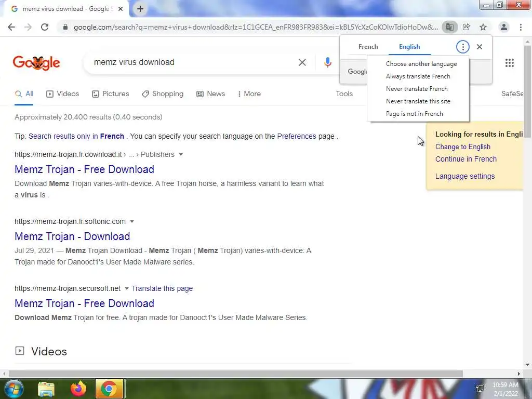Reload the page with the refresh icon
Screen dimensions: 532x399
click(x=45, y=27)
